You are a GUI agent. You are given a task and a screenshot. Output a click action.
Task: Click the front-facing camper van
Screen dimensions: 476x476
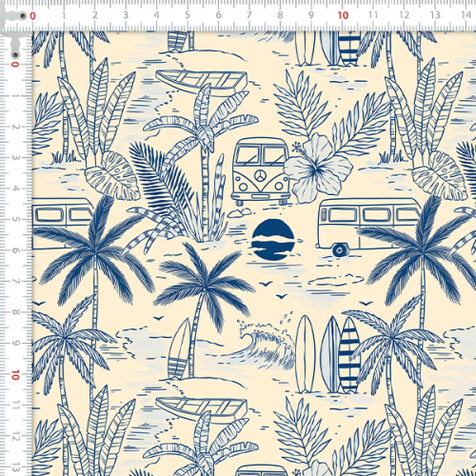click(260, 170)
